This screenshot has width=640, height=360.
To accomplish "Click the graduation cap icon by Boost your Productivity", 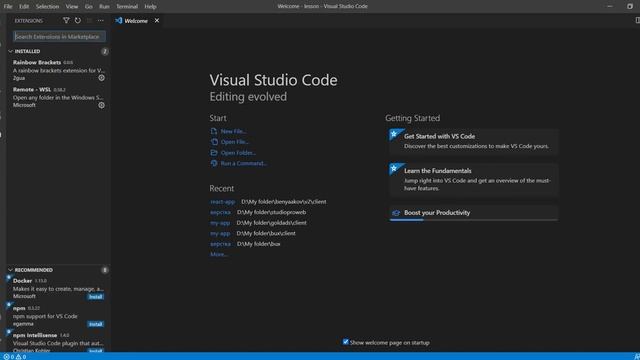I will [x=396, y=213].
